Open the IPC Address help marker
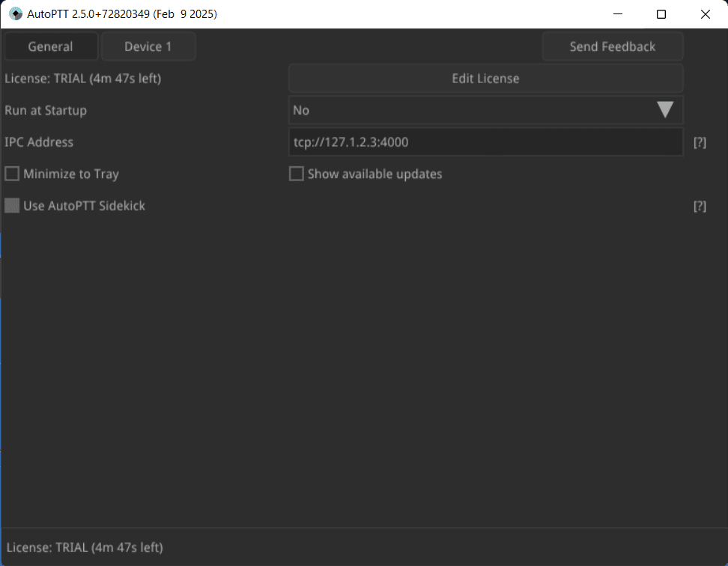The width and height of the screenshot is (728, 566). coord(700,142)
